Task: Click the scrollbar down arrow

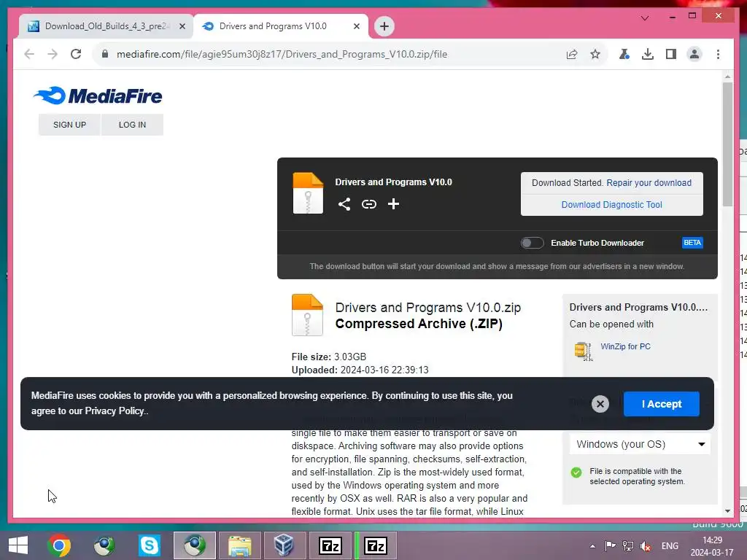Action: point(727,511)
